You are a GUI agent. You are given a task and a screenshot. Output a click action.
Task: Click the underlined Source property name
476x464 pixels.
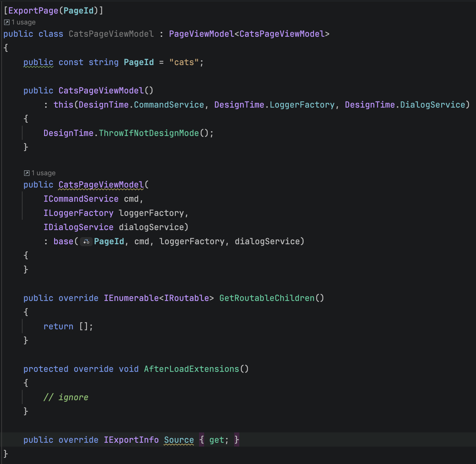179,440
